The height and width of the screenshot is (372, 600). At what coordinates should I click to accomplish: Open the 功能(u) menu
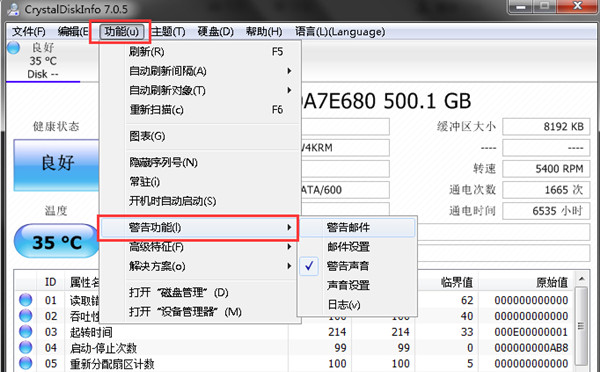pyautogui.click(x=121, y=31)
